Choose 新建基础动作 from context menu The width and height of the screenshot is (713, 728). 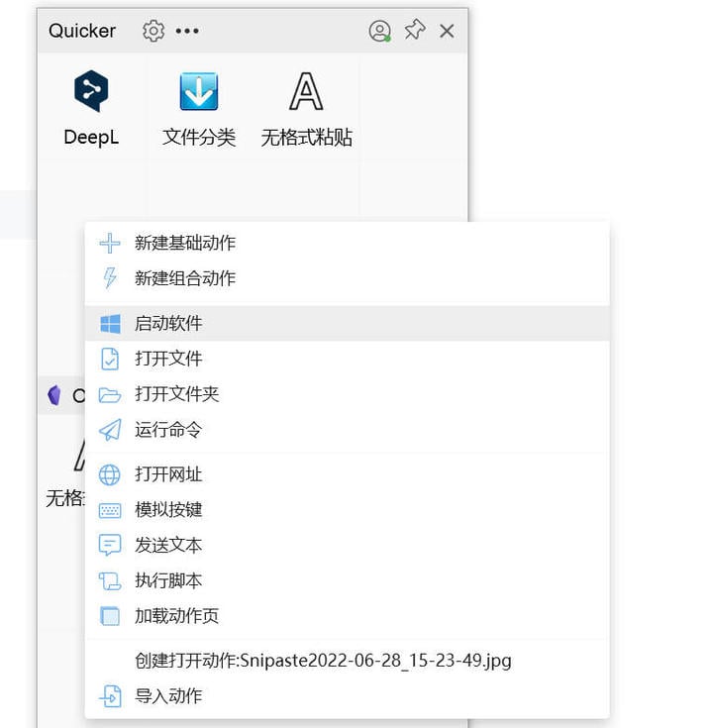(x=348, y=244)
